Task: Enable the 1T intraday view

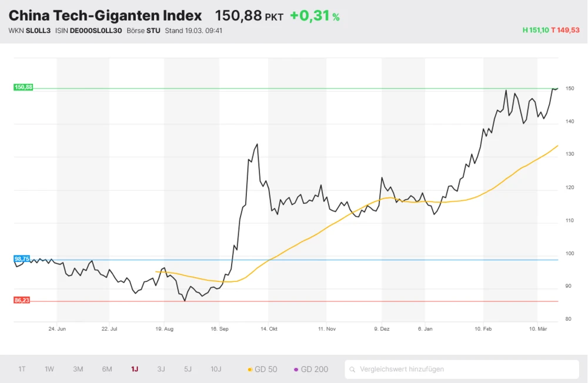Action: (x=22, y=369)
